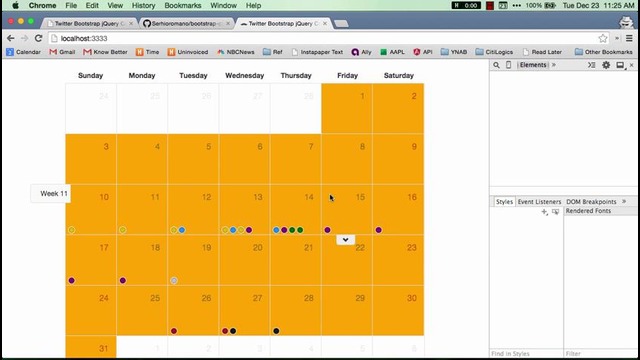Toggle DevTools device mode phone icon
Screen dimensions: 640x360
click(508, 65)
